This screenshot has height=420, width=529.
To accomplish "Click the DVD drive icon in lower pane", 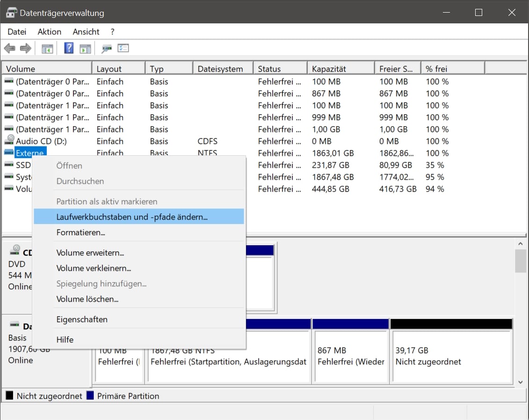I will (x=15, y=250).
